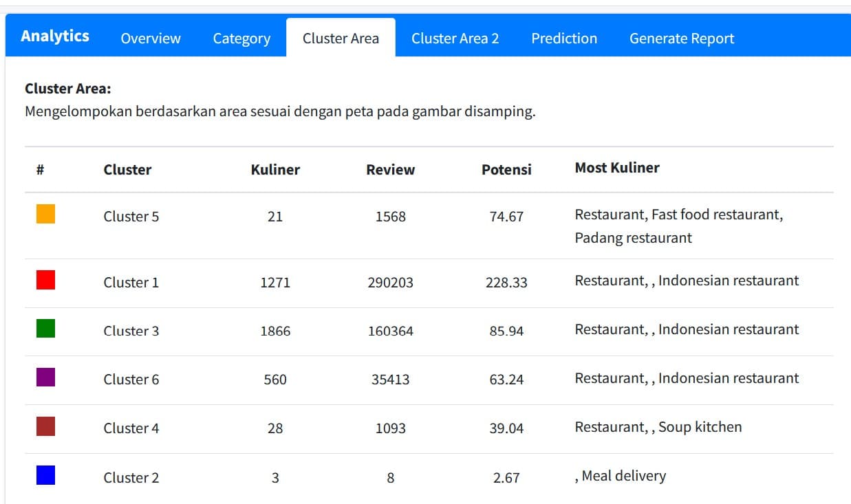Open the Category tab
The image size is (851, 504).
coord(241,39)
